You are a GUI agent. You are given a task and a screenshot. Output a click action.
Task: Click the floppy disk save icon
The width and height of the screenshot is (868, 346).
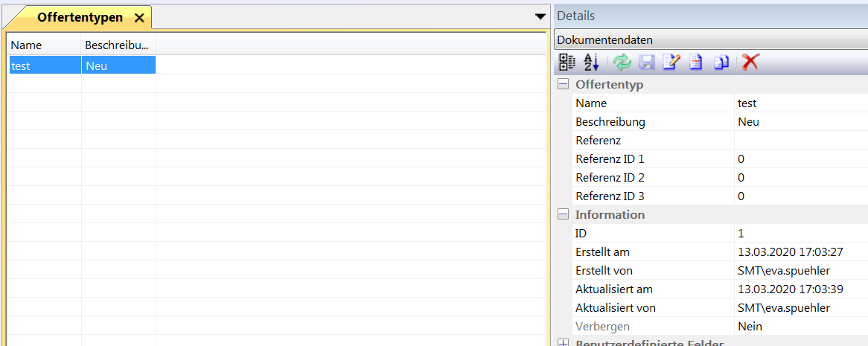point(647,63)
